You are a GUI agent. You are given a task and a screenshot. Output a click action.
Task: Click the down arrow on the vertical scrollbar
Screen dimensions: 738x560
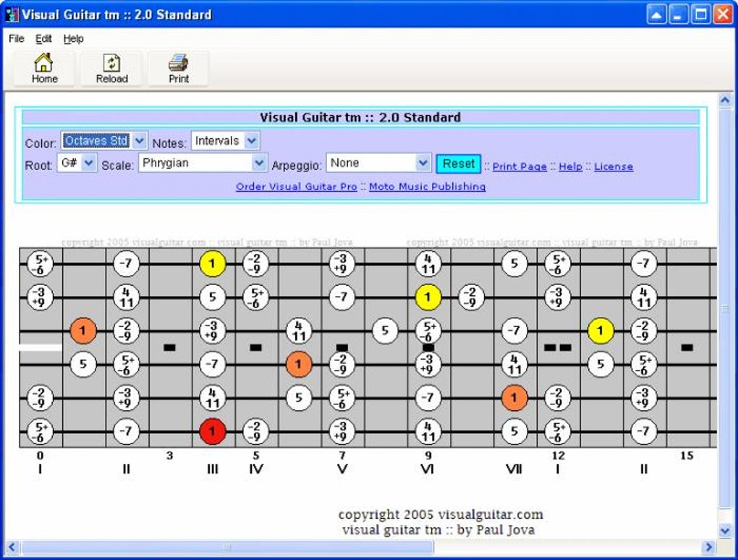pyautogui.click(x=724, y=530)
